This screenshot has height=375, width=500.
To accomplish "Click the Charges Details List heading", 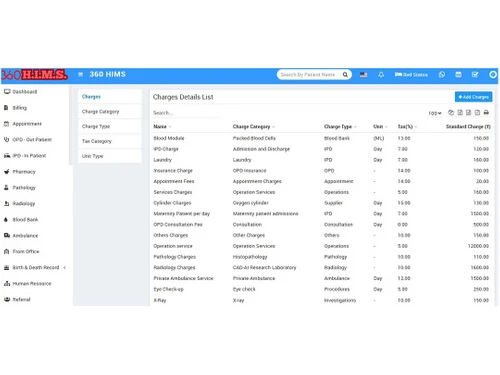I will click(183, 97).
